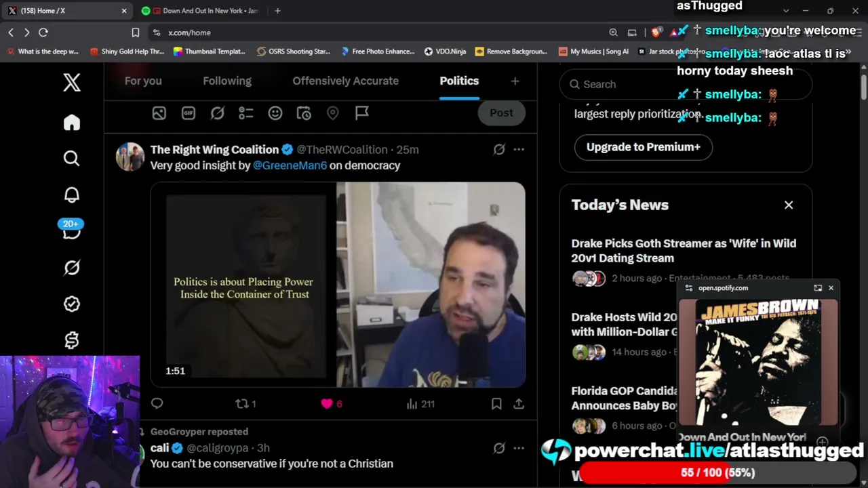This screenshot has height=488, width=868.
Task: Open Messages with the 20+ badge
Action: pyautogui.click(x=71, y=229)
